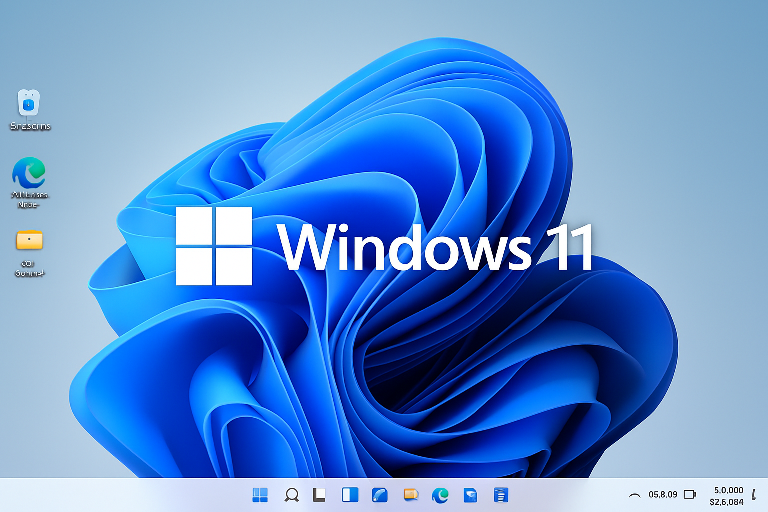Open the yellow folder on the desktop

(x=29, y=253)
